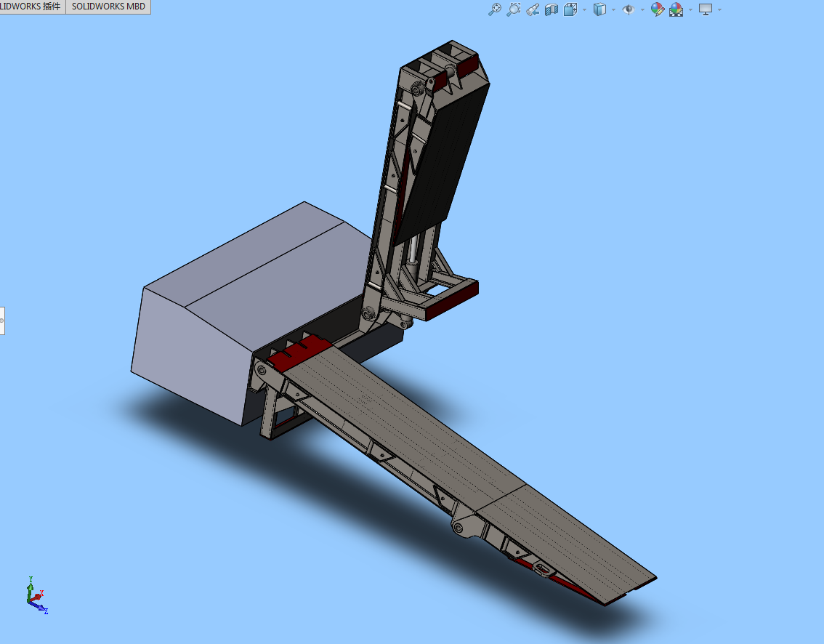Expand the Display Style dropdown arrow
The height and width of the screenshot is (644, 824).
(613, 9)
